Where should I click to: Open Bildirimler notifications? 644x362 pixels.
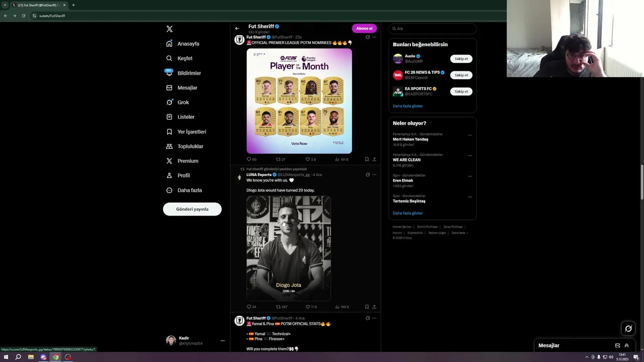pos(184,73)
